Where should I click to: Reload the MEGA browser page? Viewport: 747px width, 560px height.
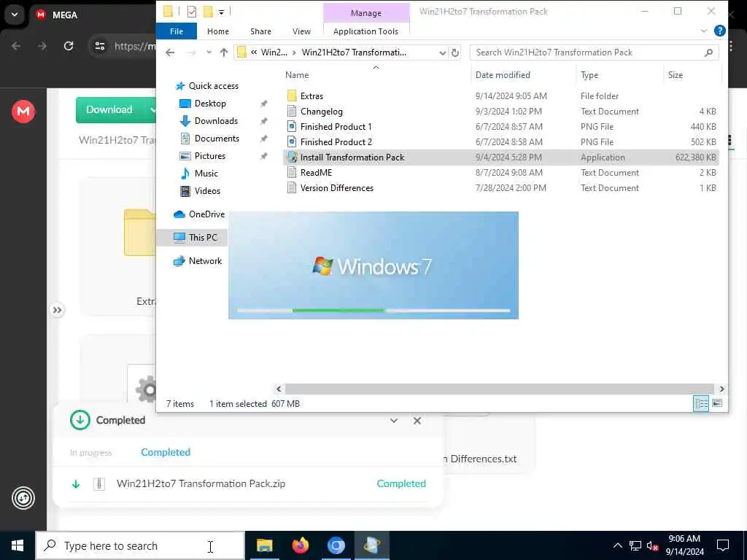(x=69, y=46)
